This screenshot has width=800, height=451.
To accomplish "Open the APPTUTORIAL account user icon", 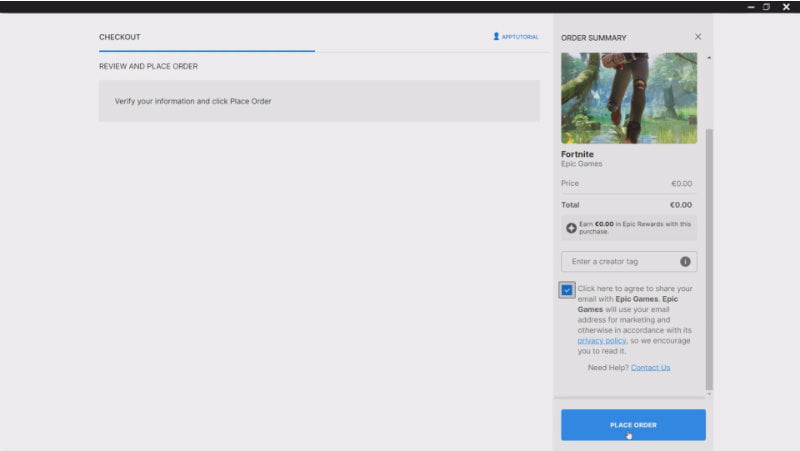I will tap(496, 36).
